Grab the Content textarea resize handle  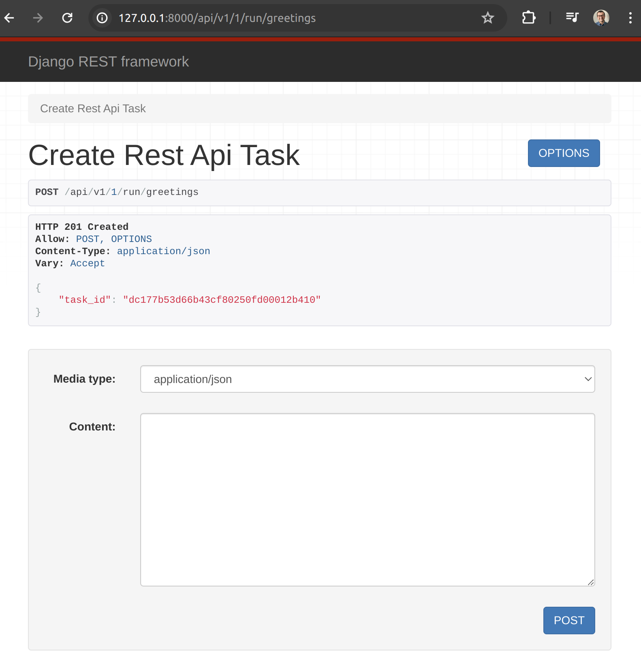point(591,582)
